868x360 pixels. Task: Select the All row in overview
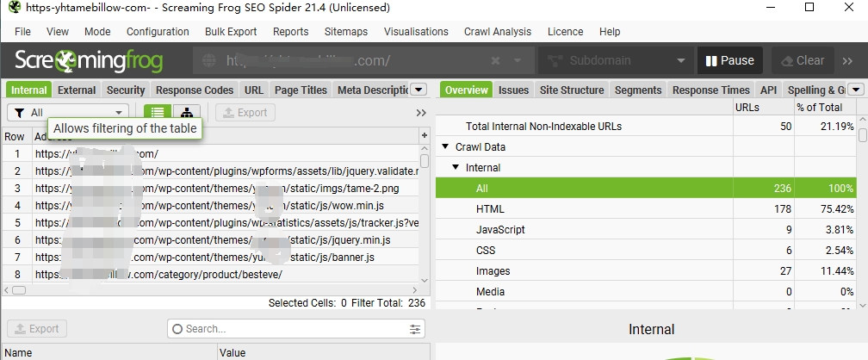coord(646,189)
